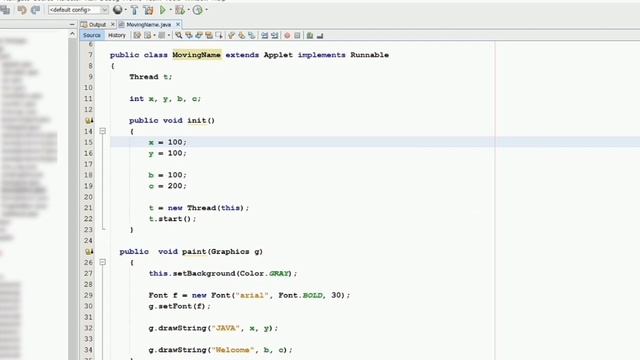This screenshot has width=640, height=360.
Task: Click the Build Project hammer icon
Action: tap(134, 10)
